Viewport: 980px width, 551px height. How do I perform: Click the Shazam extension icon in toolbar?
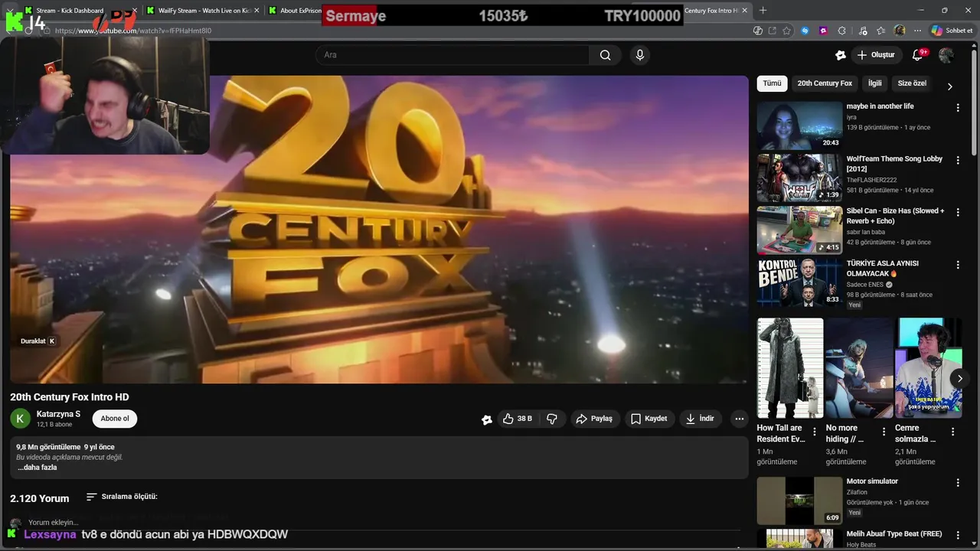(805, 31)
